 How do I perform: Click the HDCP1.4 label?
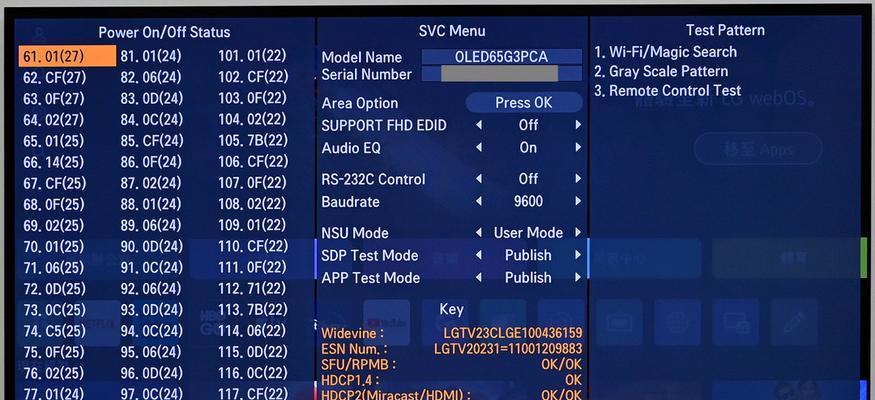(x=350, y=380)
